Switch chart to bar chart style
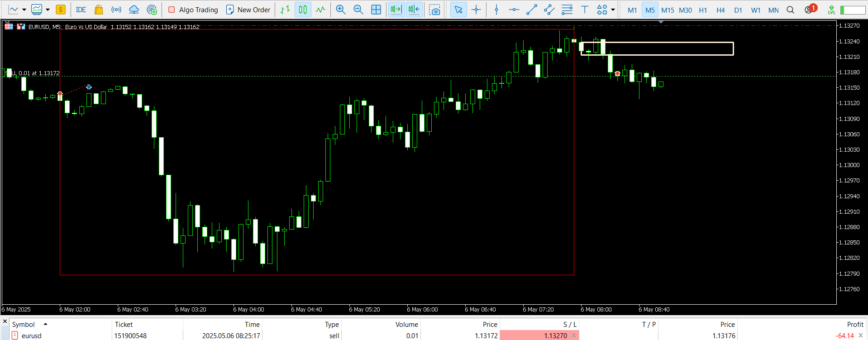The height and width of the screenshot is (340, 868). pyautogui.click(x=285, y=10)
